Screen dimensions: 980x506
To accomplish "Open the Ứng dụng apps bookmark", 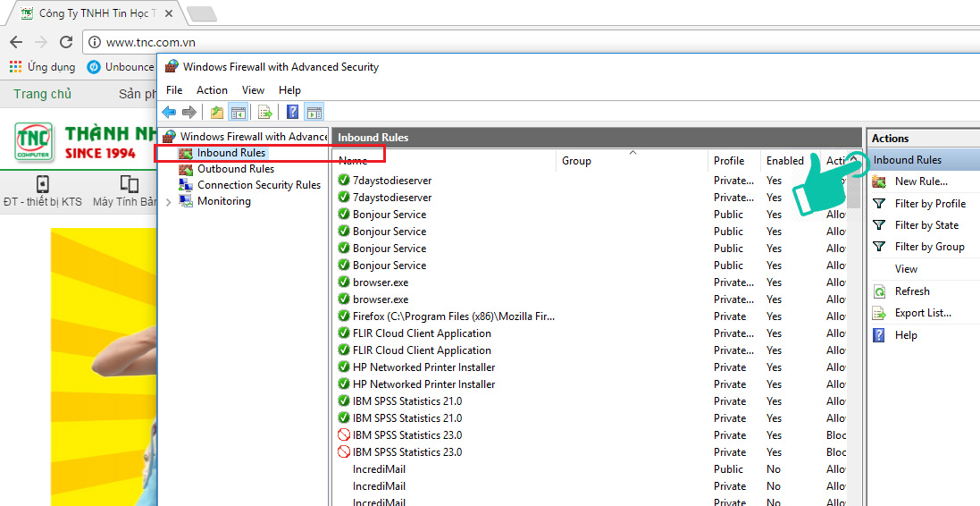I will click(x=43, y=67).
